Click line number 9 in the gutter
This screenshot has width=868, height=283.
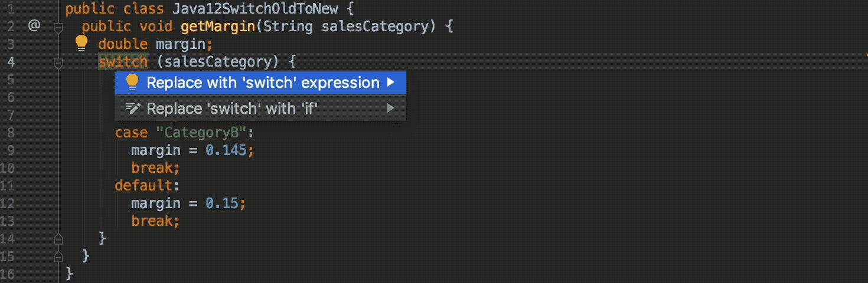[x=11, y=150]
